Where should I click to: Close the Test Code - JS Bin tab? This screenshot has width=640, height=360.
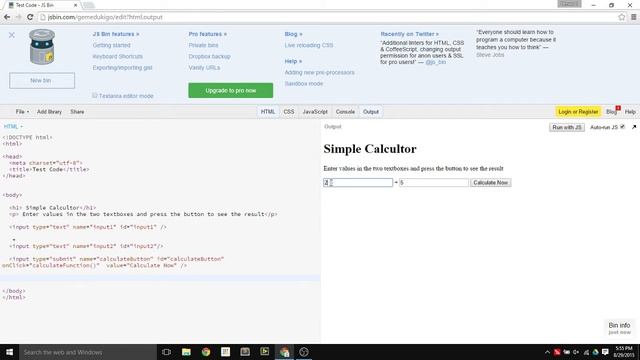(x=76, y=5)
